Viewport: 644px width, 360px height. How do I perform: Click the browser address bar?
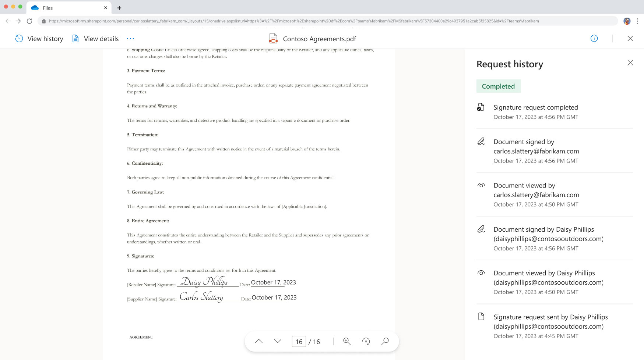(x=258, y=21)
